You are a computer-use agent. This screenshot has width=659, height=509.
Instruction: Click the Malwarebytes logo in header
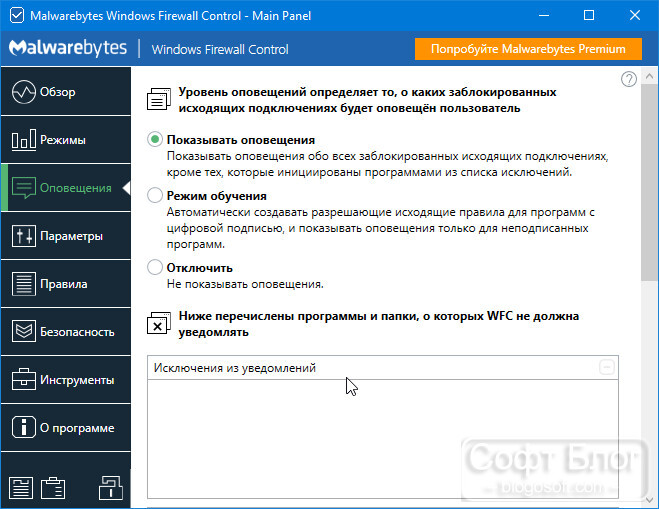coord(68,48)
